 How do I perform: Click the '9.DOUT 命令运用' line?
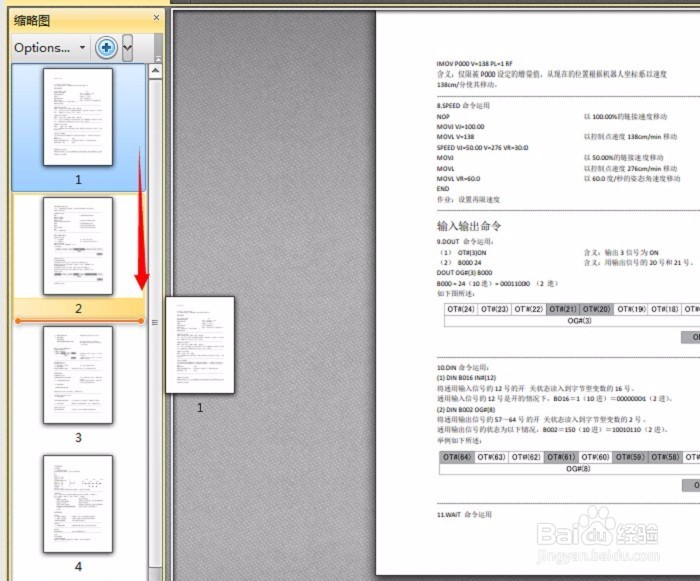click(465, 242)
